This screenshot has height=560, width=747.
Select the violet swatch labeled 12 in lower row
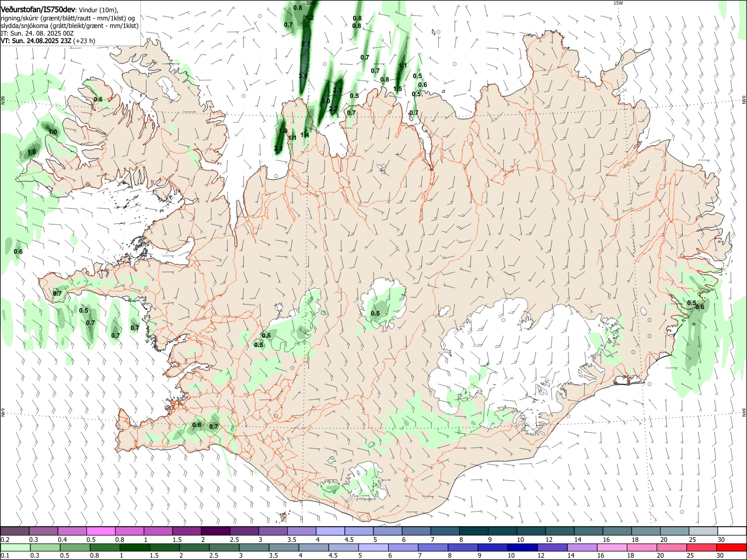553,547
